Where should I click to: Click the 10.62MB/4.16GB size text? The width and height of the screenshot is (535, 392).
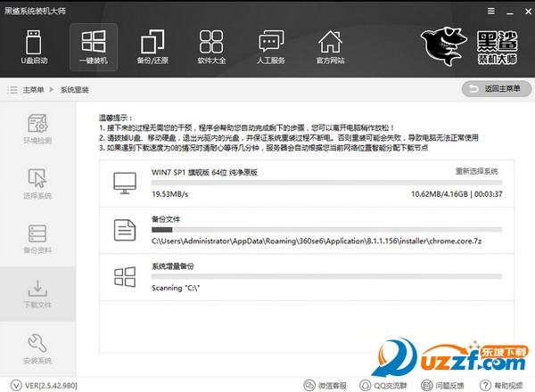440,194
